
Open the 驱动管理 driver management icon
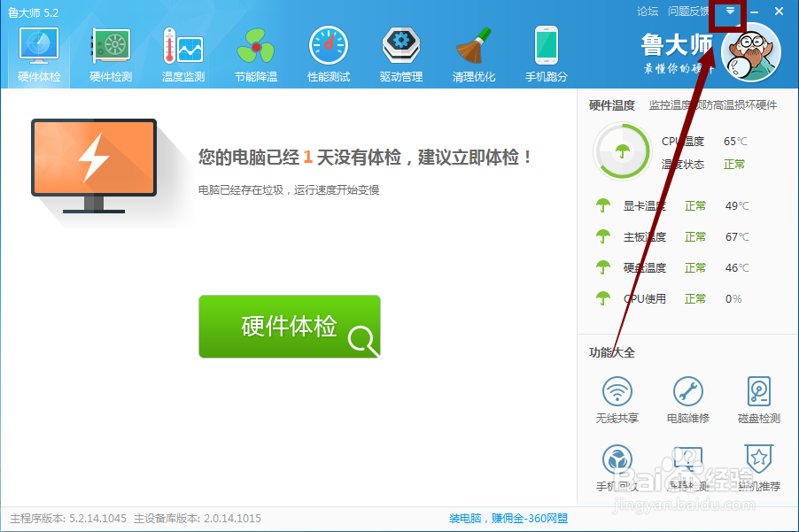401,46
